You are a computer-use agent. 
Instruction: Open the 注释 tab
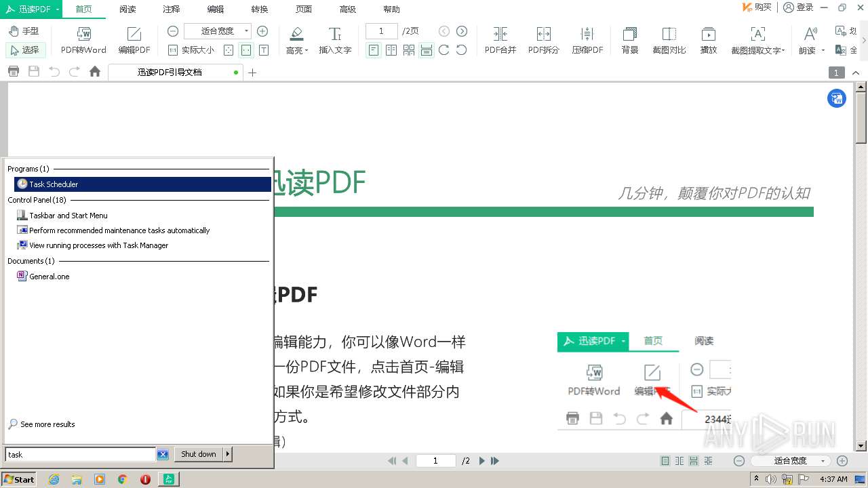coord(172,9)
